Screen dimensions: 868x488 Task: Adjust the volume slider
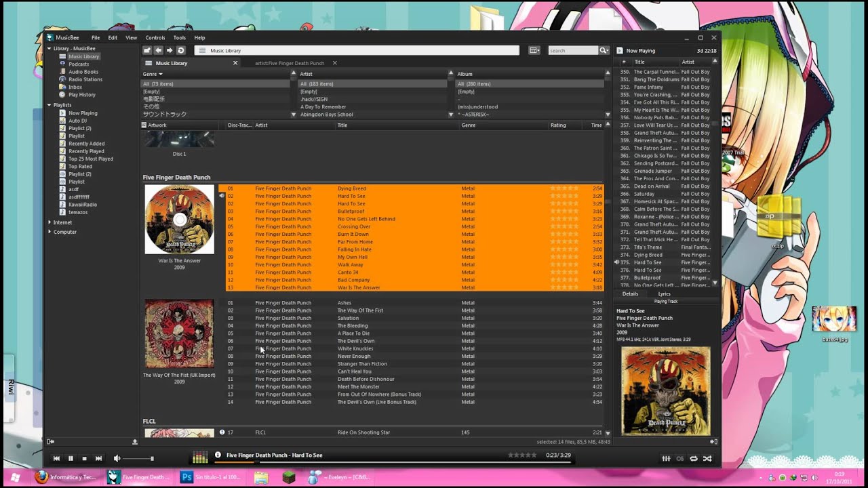point(139,459)
